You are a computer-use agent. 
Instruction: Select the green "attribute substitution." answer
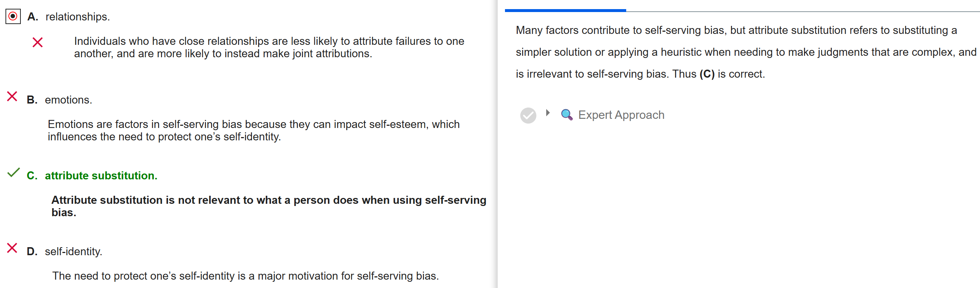click(x=101, y=176)
